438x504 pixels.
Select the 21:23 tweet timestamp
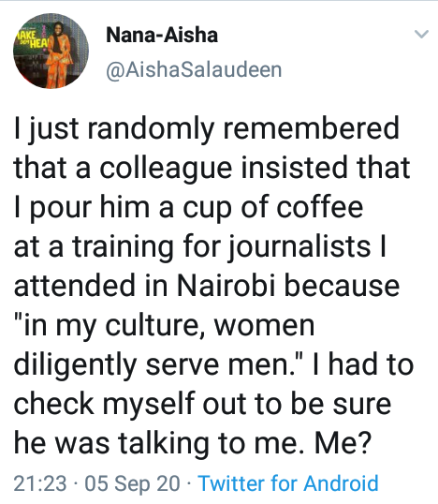[40, 483]
